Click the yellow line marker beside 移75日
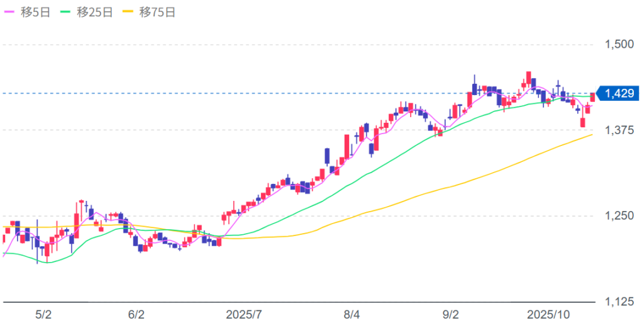644x335 pixels. click(x=131, y=12)
